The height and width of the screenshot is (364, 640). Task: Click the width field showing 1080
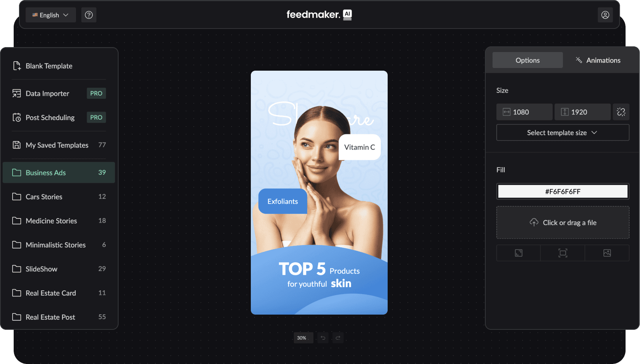524,112
